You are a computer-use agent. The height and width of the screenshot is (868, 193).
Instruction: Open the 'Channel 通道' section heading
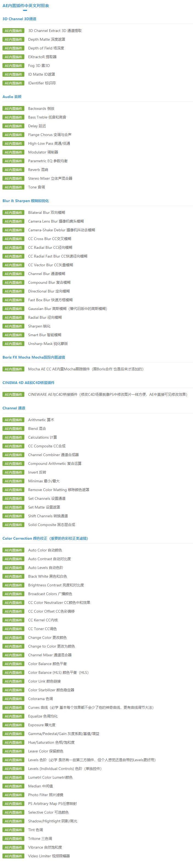14,408
